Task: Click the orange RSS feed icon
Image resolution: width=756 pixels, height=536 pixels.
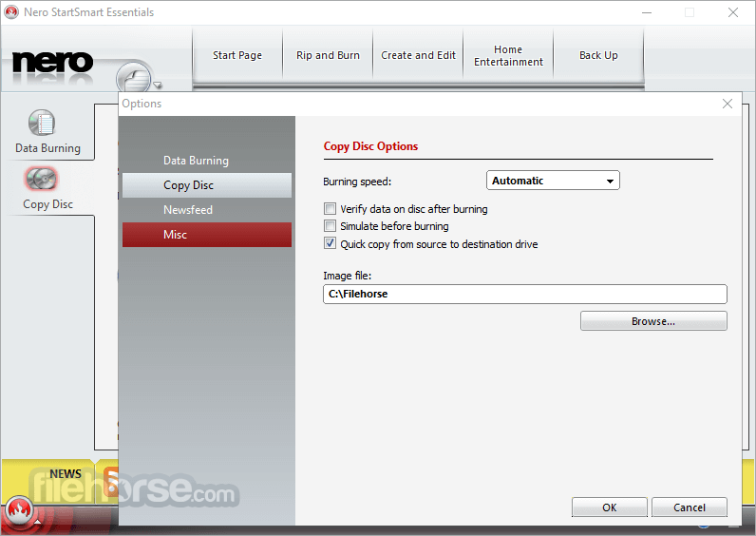Action: [112, 480]
